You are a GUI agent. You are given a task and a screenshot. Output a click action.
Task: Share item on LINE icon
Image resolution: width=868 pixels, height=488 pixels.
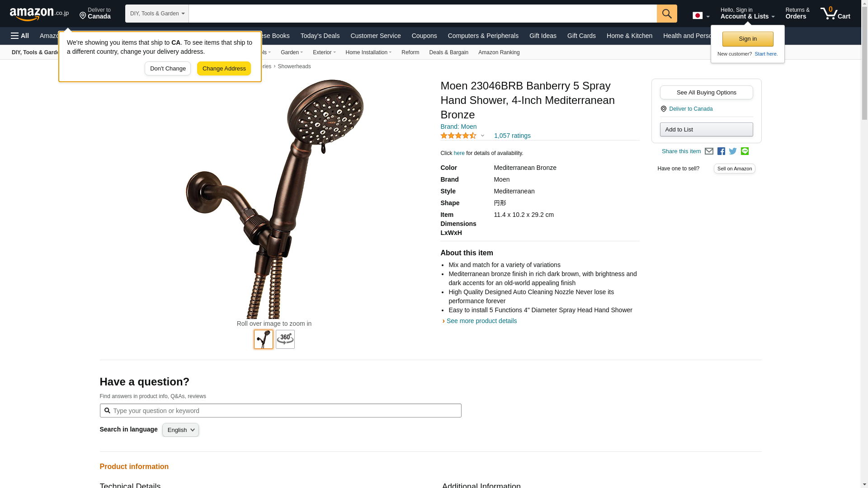pos(745,151)
